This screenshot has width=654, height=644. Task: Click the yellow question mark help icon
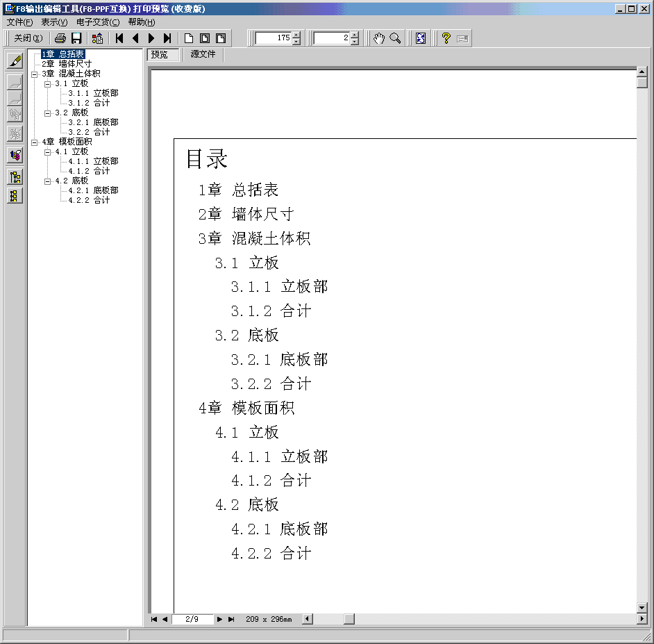pos(446,38)
